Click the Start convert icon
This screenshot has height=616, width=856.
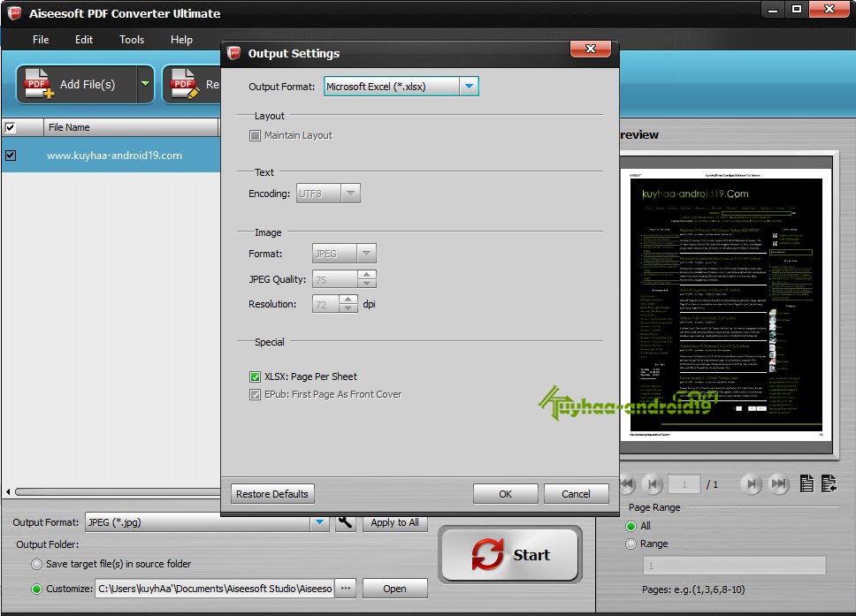487,554
